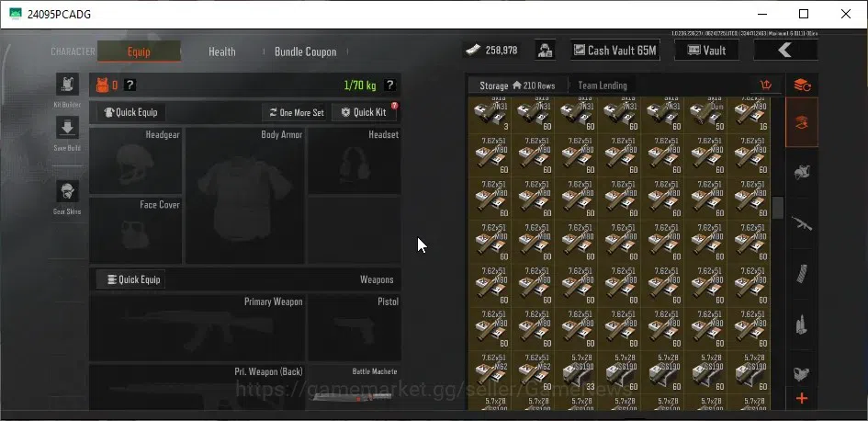868x421 pixels.
Task: Filter storage by magazine icon
Action: click(802, 274)
